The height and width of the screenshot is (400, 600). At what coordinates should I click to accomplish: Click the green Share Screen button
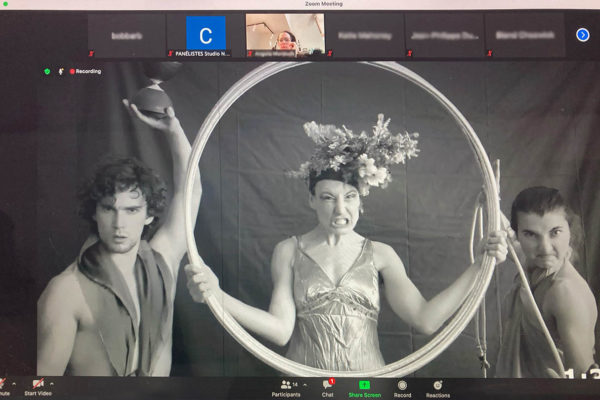[364, 386]
